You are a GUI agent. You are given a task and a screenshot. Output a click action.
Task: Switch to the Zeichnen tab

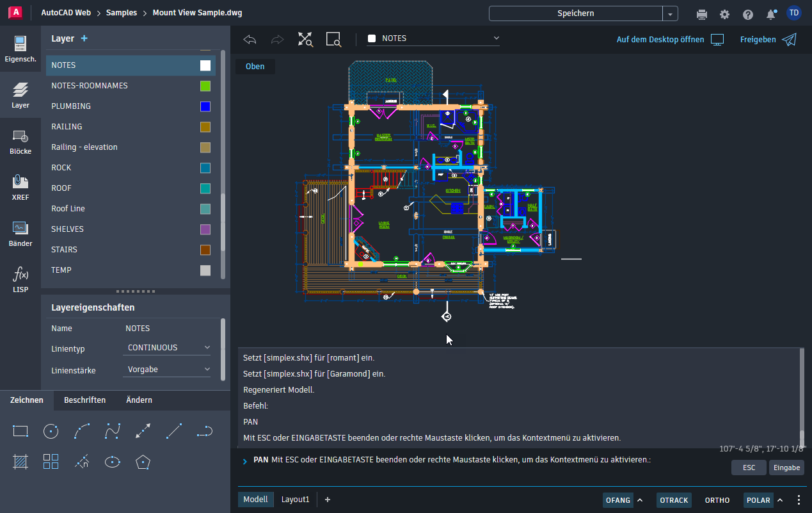coord(27,400)
